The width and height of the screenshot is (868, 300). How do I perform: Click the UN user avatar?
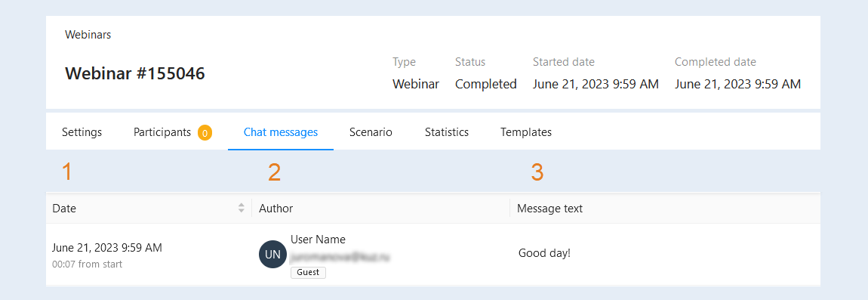click(x=273, y=255)
